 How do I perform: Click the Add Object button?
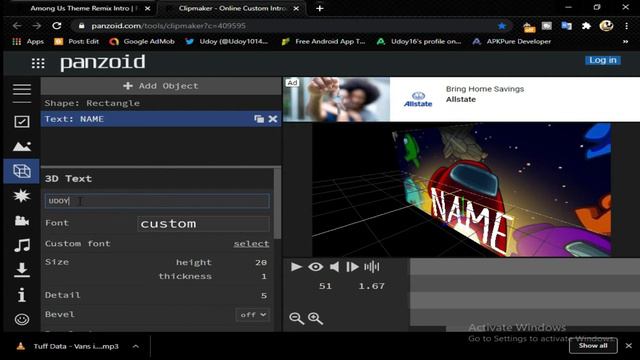tap(161, 86)
